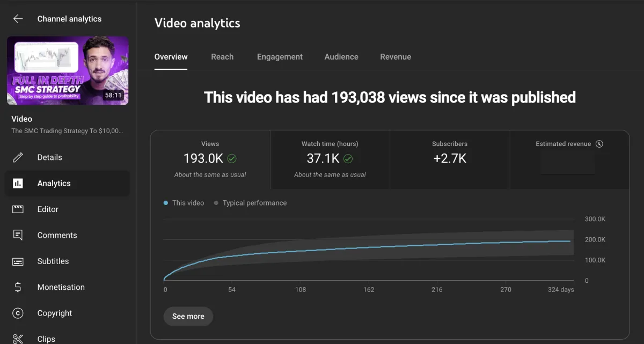Switch to the Reach tab
This screenshot has height=344, width=644.
(222, 57)
